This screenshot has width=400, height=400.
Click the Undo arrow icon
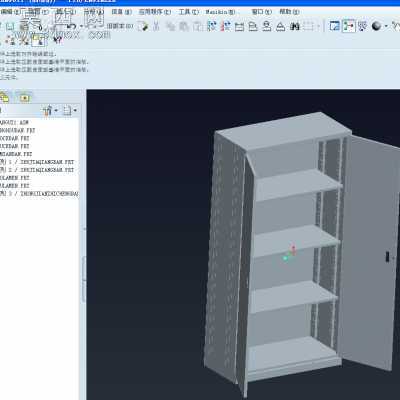point(72,26)
